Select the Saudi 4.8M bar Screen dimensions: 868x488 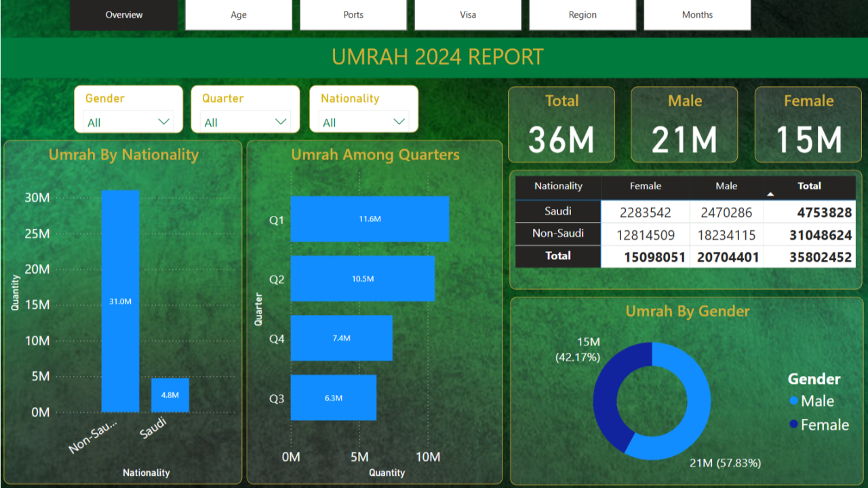point(170,395)
